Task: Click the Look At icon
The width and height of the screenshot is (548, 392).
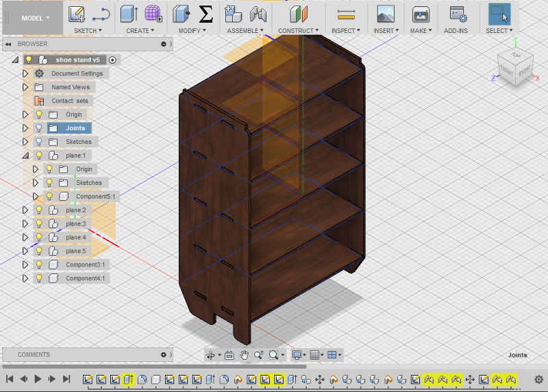Action: pos(229,355)
